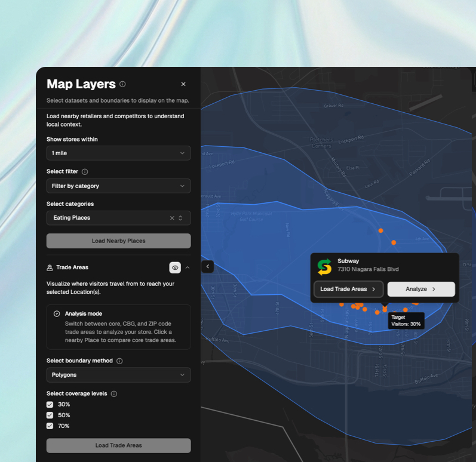Click the info icon beside Map Layers
Viewport: 476px width, 462px height.
click(x=122, y=84)
